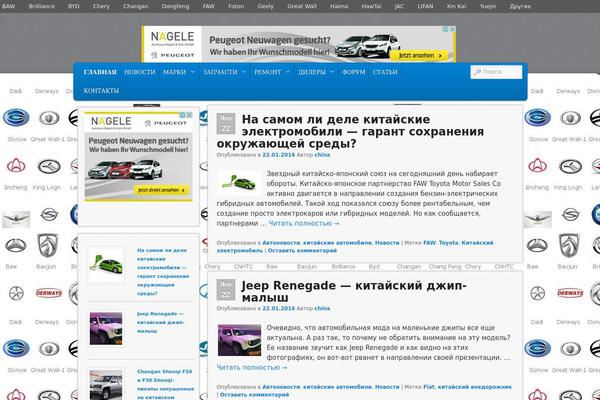The width and height of the screenshot is (600, 400).
Task: Close the sidebar Nagele Peugeot ad
Action: click(x=189, y=115)
